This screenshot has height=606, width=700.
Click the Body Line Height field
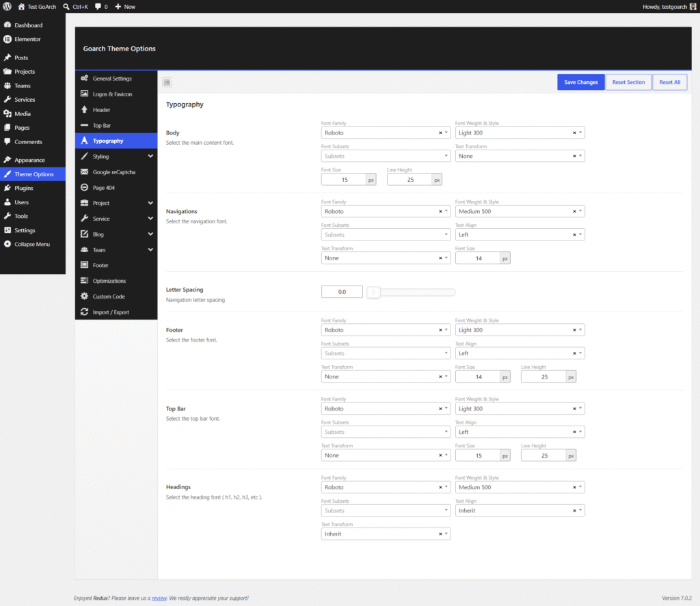410,180
